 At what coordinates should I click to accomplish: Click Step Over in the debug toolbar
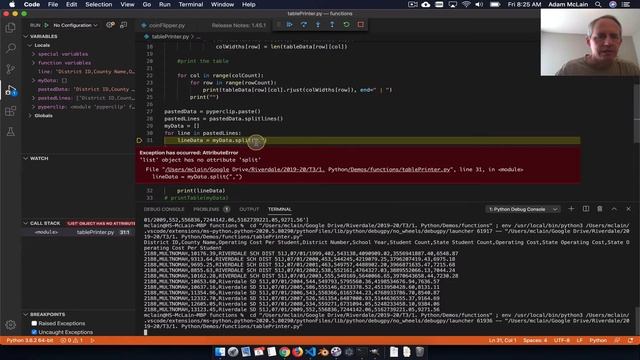tap(304, 25)
